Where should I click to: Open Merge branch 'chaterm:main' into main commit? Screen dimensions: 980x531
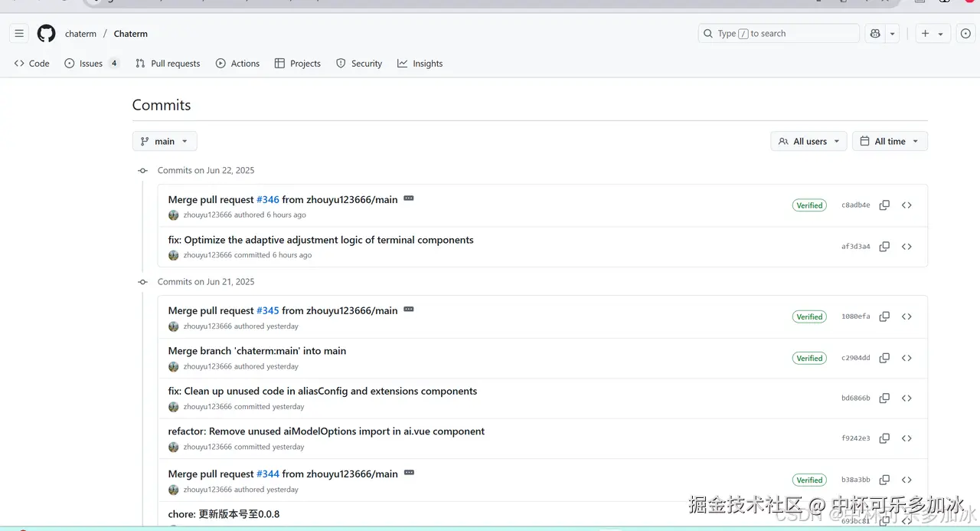click(x=257, y=351)
